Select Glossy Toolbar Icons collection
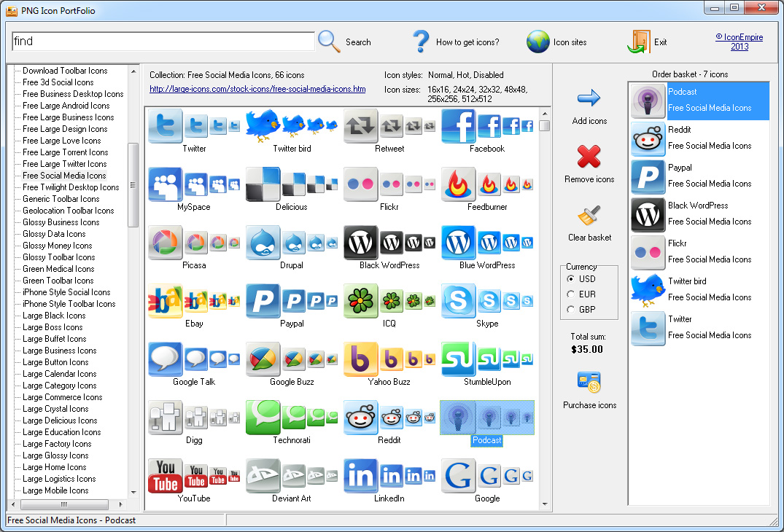Image resolution: width=784 pixels, height=532 pixels. (58, 257)
